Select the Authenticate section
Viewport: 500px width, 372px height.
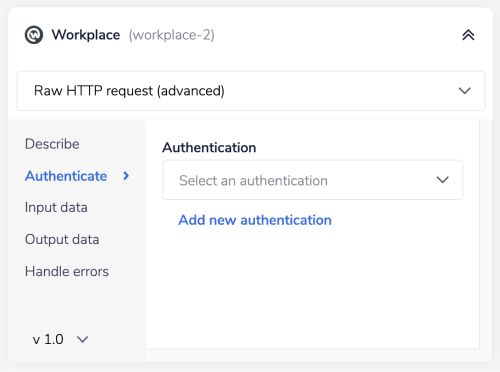[66, 176]
